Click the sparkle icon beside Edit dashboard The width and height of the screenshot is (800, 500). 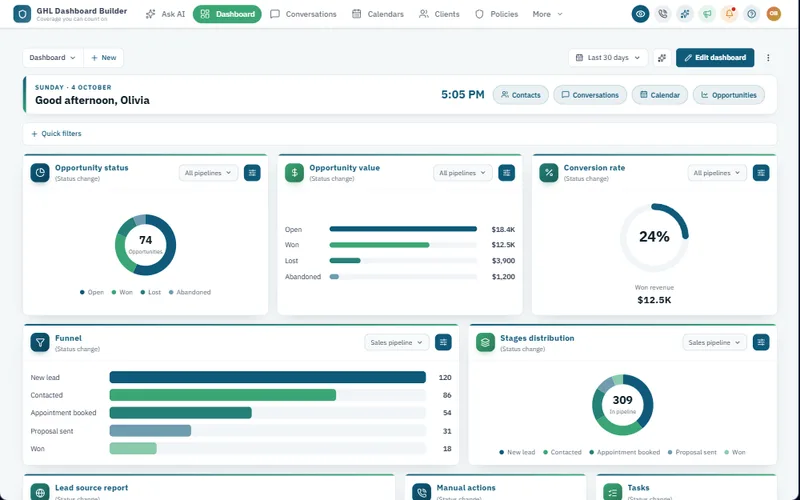pos(662,58)
